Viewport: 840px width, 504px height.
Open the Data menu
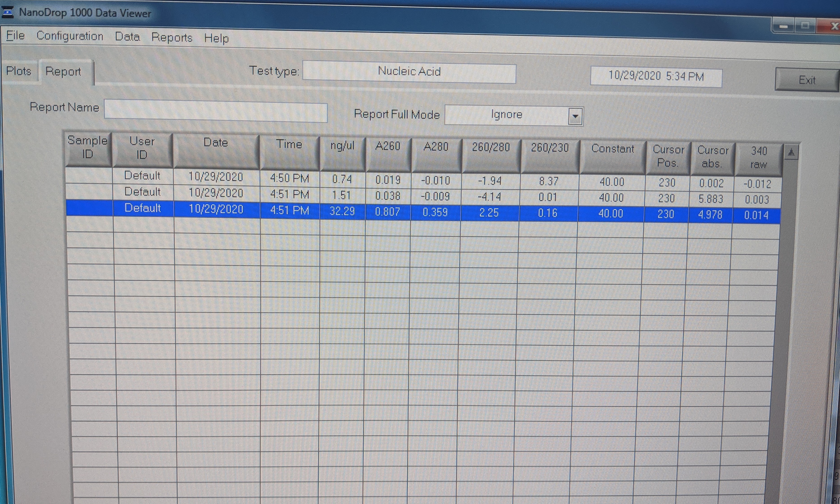pos(127,37)
